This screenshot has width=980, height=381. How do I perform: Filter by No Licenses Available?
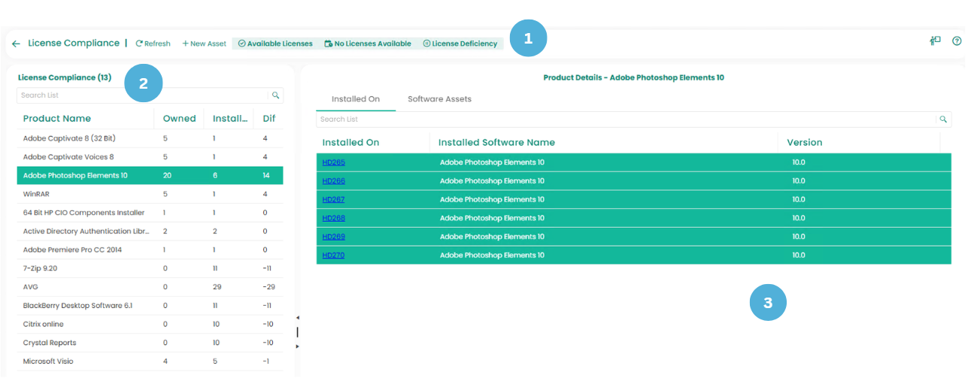coord(368,44)
